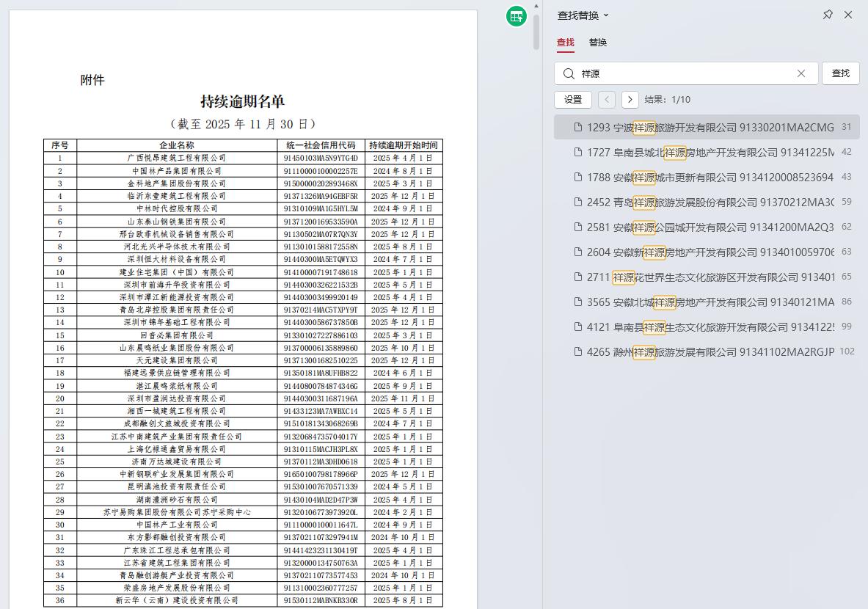868x609 pixels.
Task: Click the date line 截至 2025 年 11 月 30 日
Action: (x=242, y=124)
